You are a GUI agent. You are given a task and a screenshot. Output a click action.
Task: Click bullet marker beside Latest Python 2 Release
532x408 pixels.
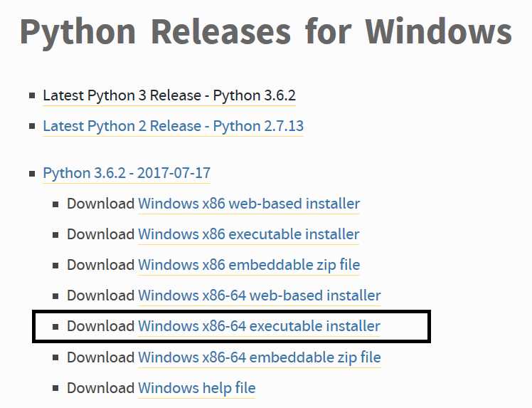pos(32,126)
